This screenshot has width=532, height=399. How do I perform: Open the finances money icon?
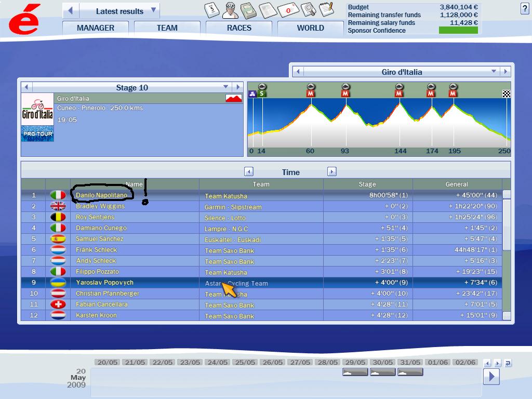[248, 9]
